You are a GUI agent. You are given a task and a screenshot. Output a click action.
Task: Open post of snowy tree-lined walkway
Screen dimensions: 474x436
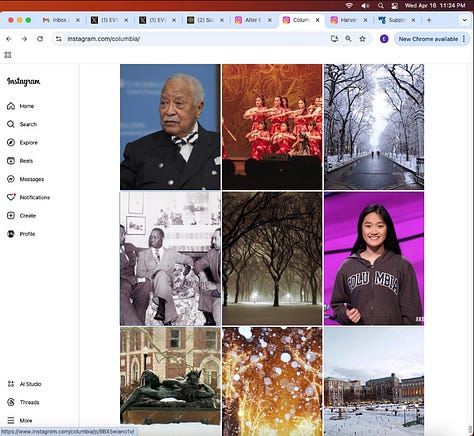coord(374,127)
